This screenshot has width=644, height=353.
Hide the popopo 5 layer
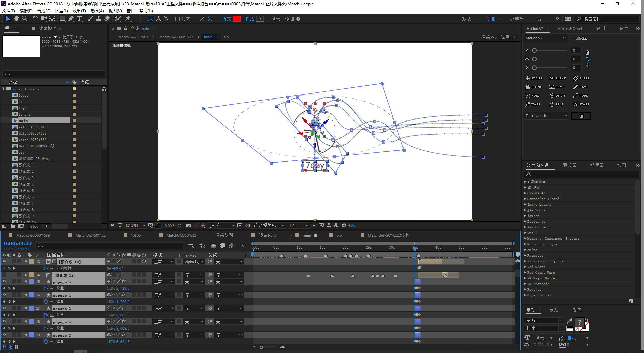(x=4, y=282)
